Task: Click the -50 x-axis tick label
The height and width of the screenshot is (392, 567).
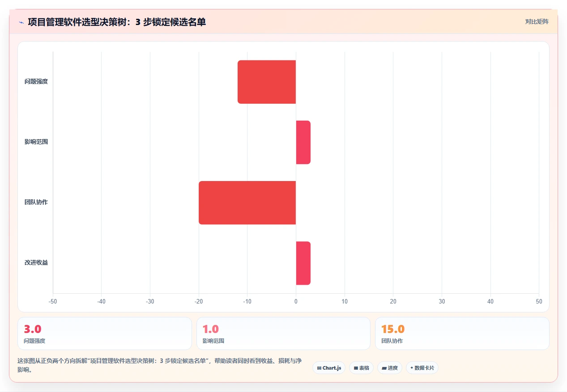Action: (x=53, y=301)
